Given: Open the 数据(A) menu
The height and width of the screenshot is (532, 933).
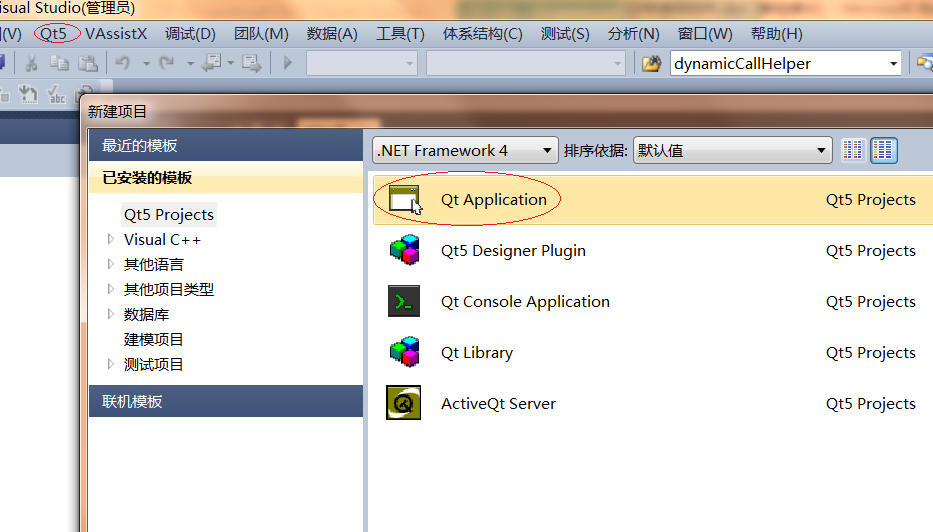Looking at the screenshot, I should [332, 34].
